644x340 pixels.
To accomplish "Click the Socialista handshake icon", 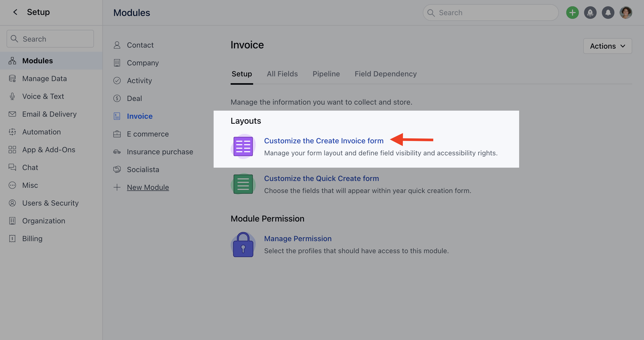I will 117,169.
